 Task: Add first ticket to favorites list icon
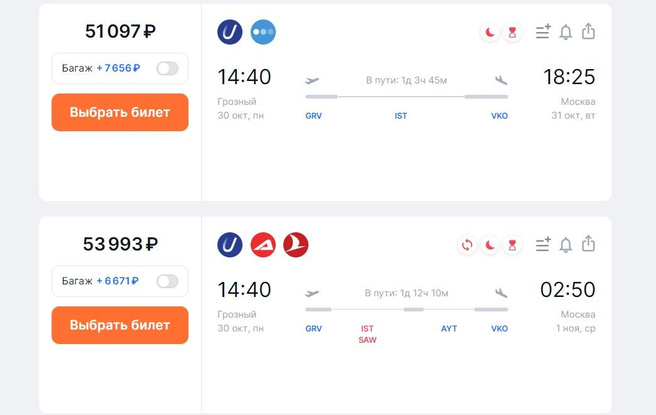(x=543, y=32)
